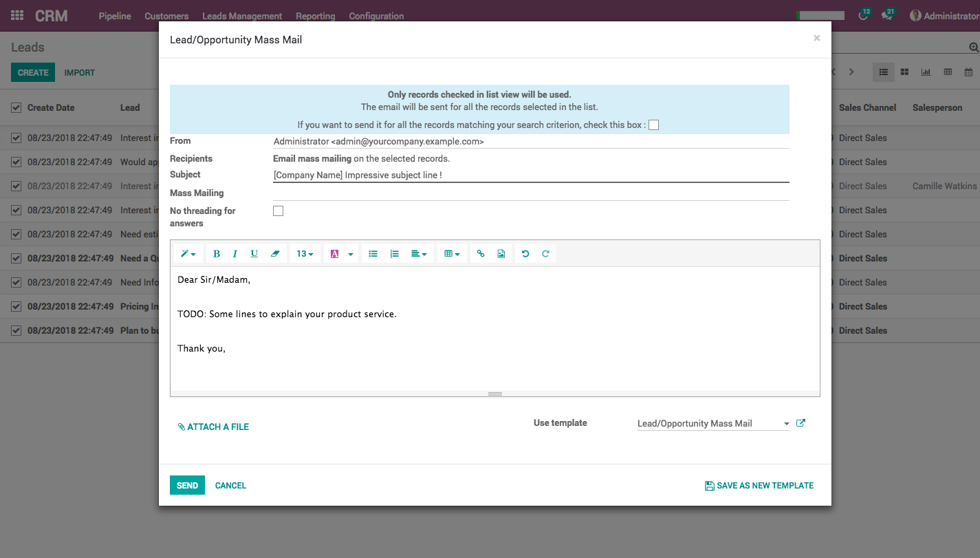Insert a link using the chain icon
This screenshot has height=558, width=980.
point(481,254)
